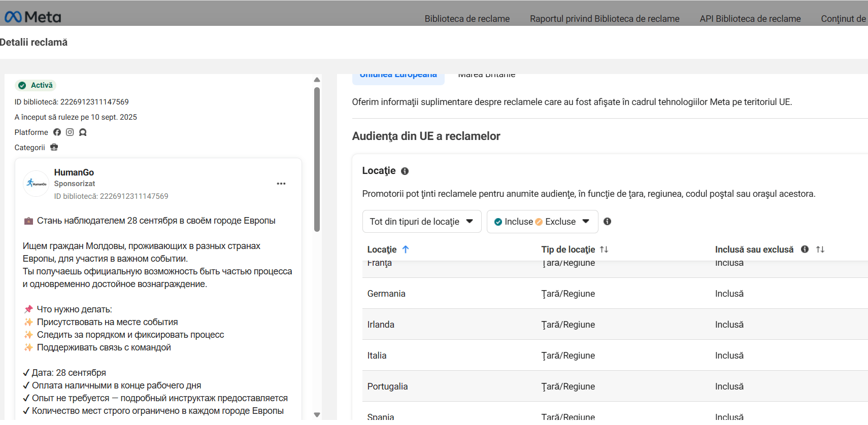Click info icon in Inclusă sau exclusă header
The height and width of the screenshot is (425, 868).
(805, 249)
